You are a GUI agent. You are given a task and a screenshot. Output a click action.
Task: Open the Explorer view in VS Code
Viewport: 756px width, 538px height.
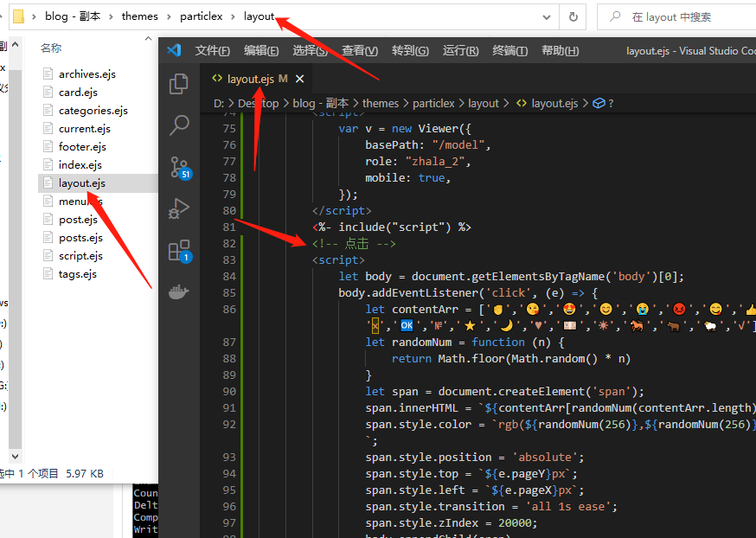tap(179, 84)
